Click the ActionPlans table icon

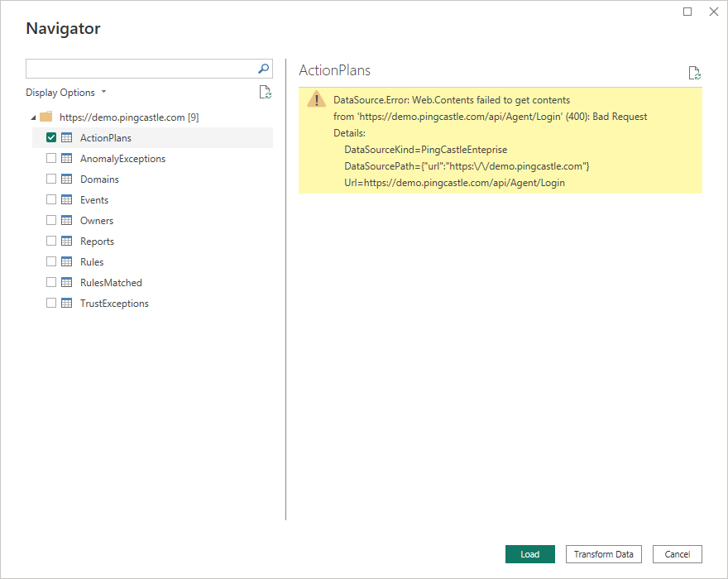(x=67, y=138)
